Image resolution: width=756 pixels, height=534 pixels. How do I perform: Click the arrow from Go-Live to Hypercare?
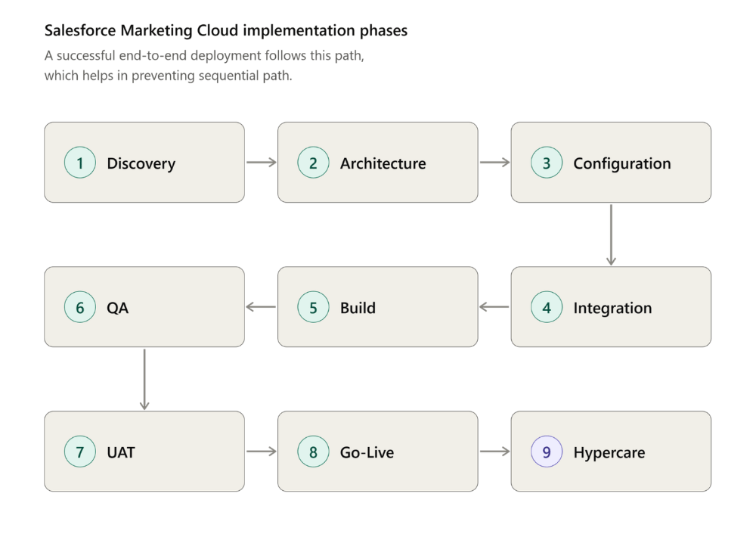coord(494,452)
